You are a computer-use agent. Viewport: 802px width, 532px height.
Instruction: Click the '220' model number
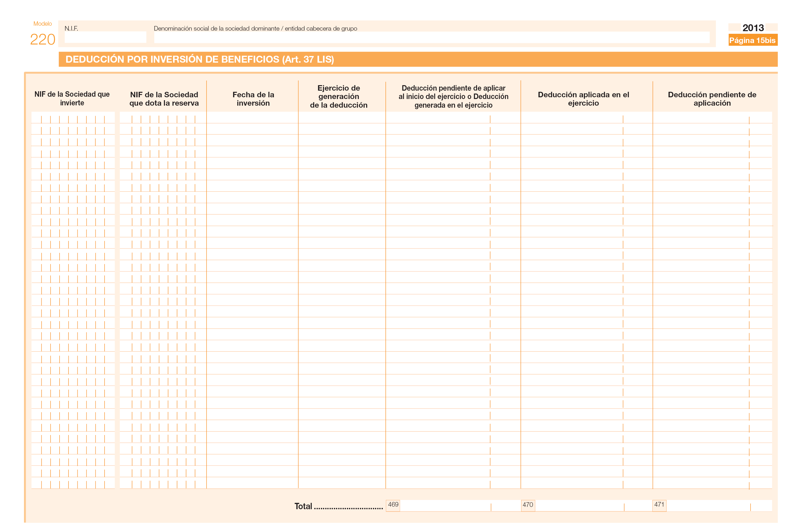pos(42,39)
